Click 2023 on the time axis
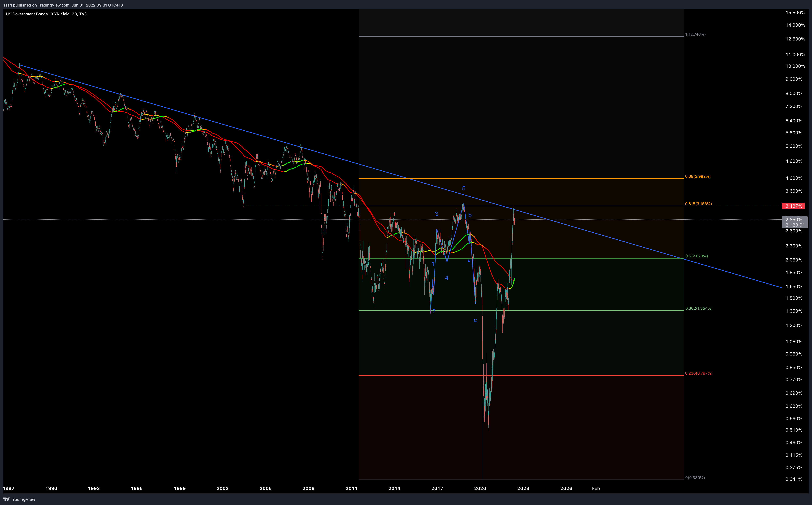This screenshot has height=505, width=812. (523, 488)
